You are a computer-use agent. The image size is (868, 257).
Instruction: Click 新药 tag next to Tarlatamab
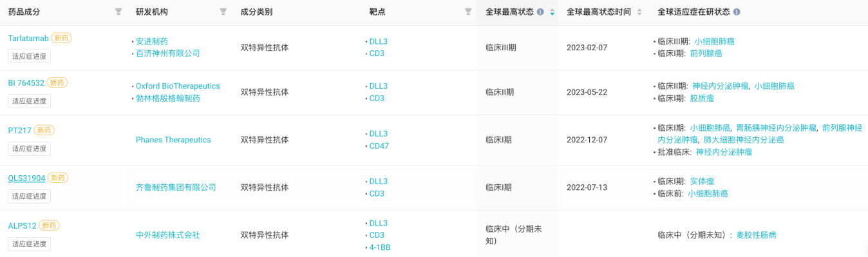[61, 38]
